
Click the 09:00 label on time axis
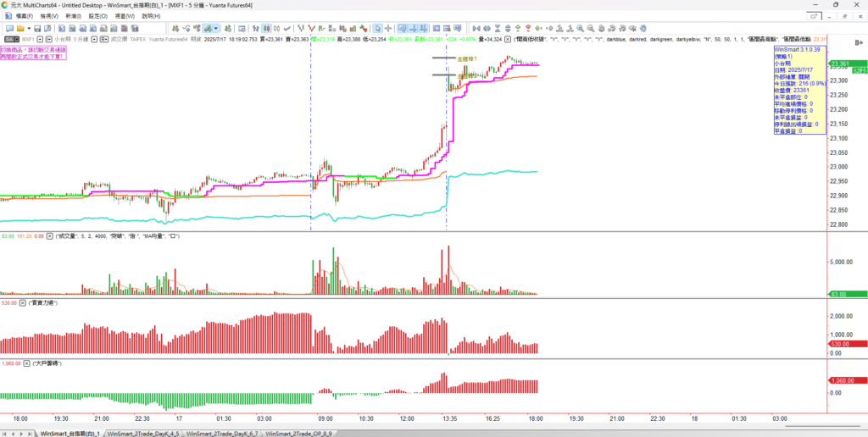click(325, 419)
